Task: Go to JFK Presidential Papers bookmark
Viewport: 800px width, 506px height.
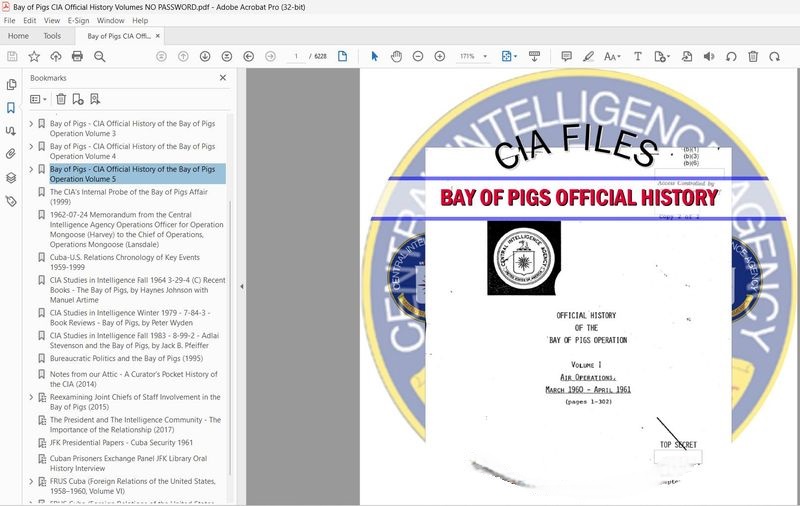Action: pos(121,442)
